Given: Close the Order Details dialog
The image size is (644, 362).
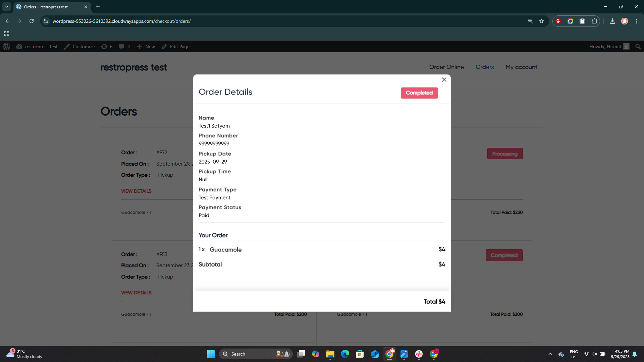Looking at the screenshot, I should (444, 80).
